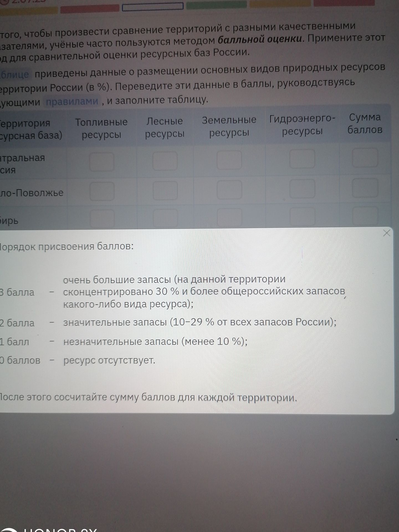Fill Лесные ресурсы field for Поволжье row

pos(165,191)
